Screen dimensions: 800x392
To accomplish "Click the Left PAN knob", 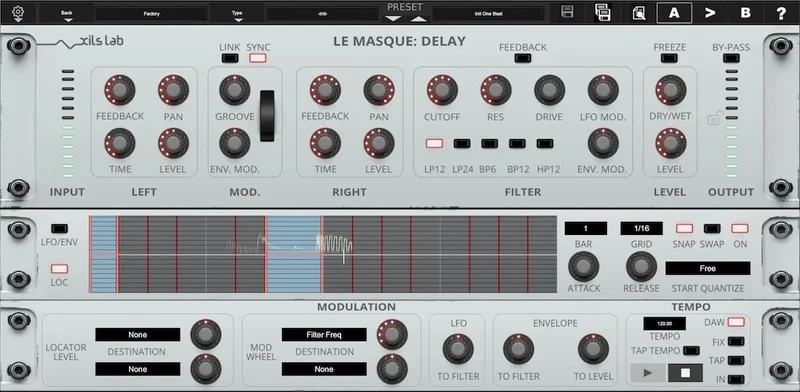I will 173,90.
